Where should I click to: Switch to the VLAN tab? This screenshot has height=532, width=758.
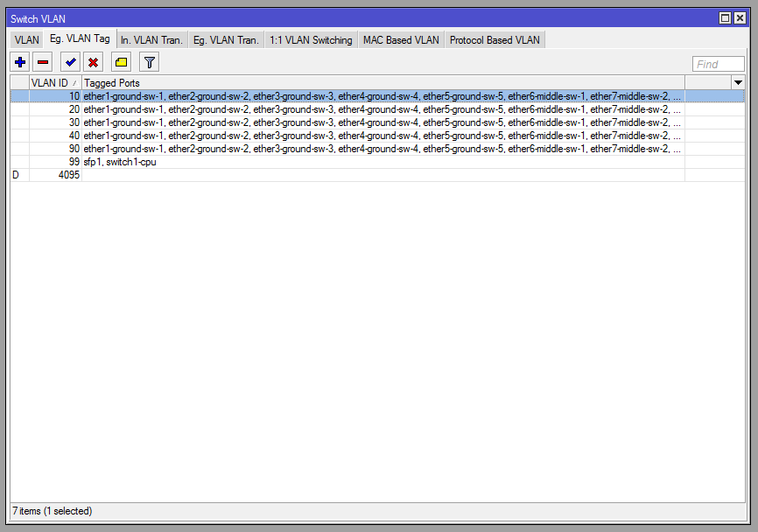point(25,38)
